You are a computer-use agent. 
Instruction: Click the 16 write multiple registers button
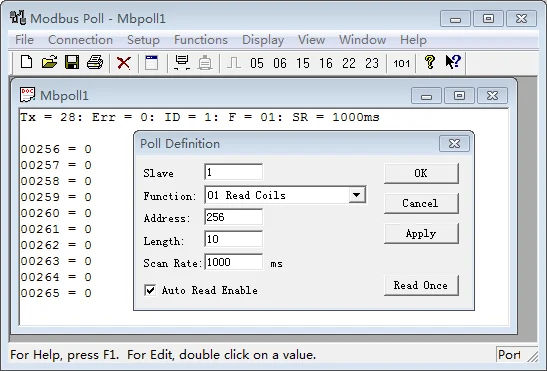click(326, 63)
